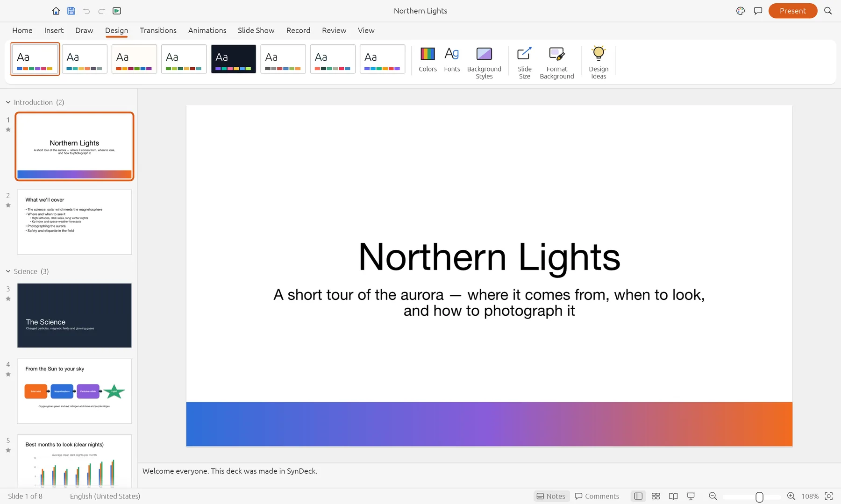Screen dimensions: 841x504
Task: Open the Transitions tab
Action: (x=158, y=30)
